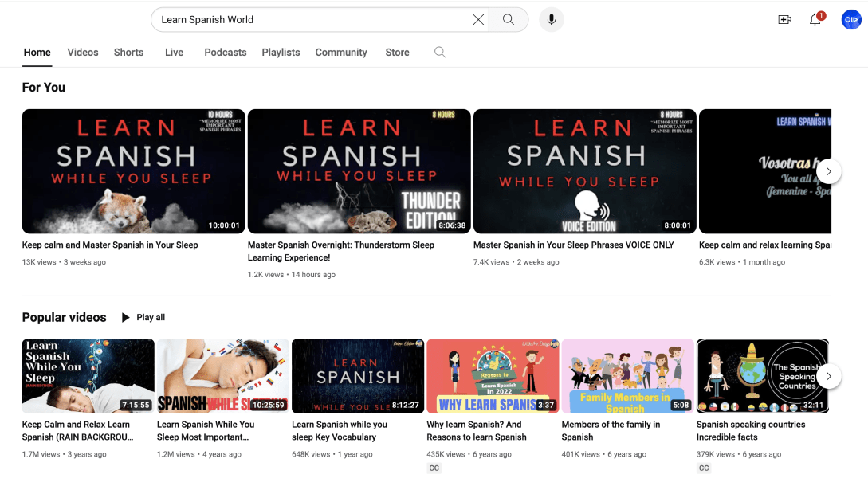Open the account avatar menu
The height and width of the screenshot is (482, 868).
coord(850,19)
